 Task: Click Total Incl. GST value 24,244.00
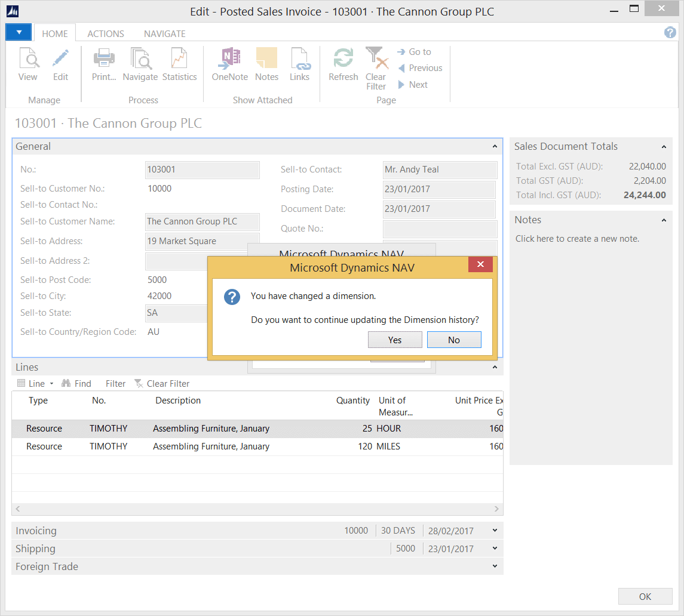(645, 195)
